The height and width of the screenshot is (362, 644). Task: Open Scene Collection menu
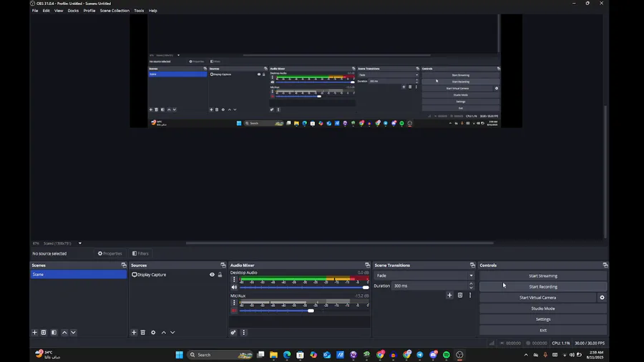click(114, 11)
